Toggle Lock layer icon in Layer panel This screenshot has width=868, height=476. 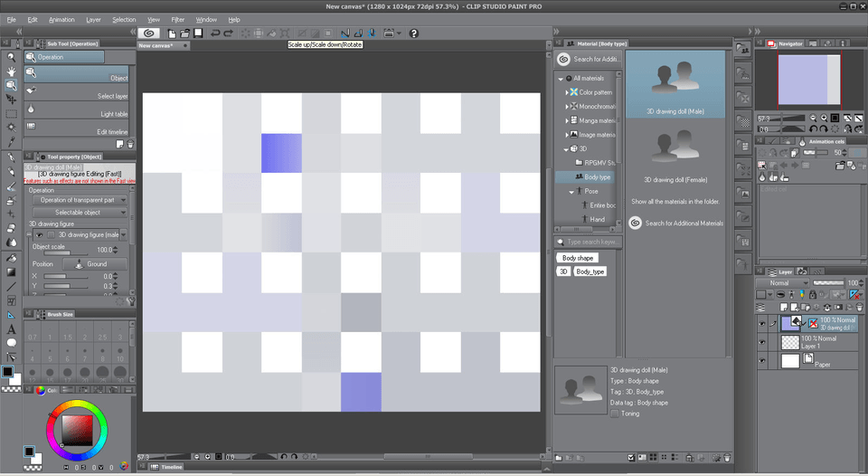[813, 295]
